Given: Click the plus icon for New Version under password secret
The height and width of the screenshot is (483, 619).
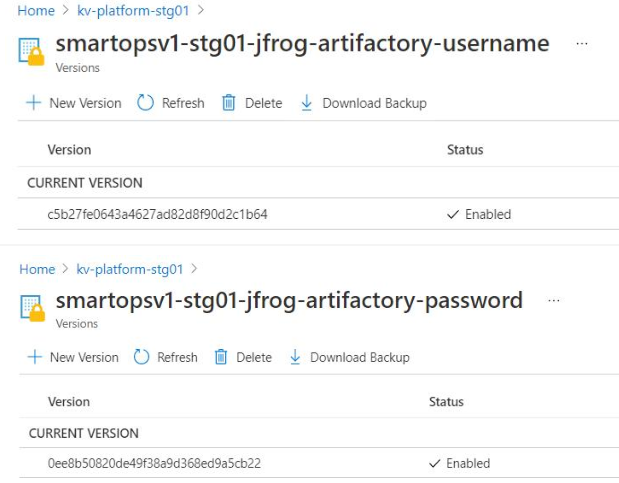Looking at the screenshot, I should tap(35, 357).
